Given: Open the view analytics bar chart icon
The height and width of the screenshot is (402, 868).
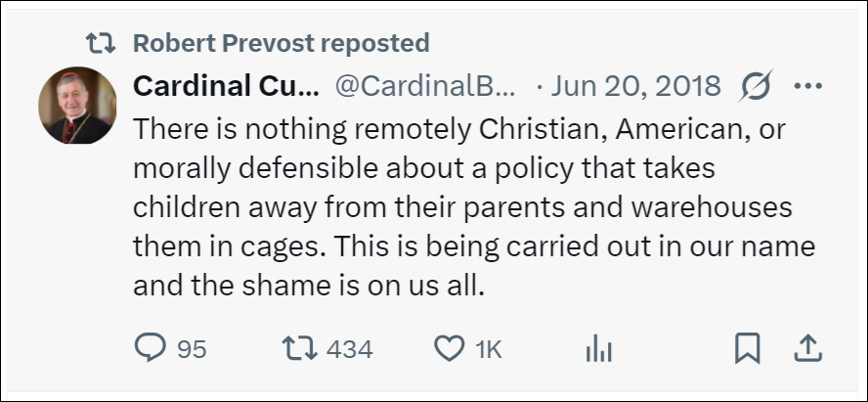Looking at the screenshot, I should coord(596,348).
